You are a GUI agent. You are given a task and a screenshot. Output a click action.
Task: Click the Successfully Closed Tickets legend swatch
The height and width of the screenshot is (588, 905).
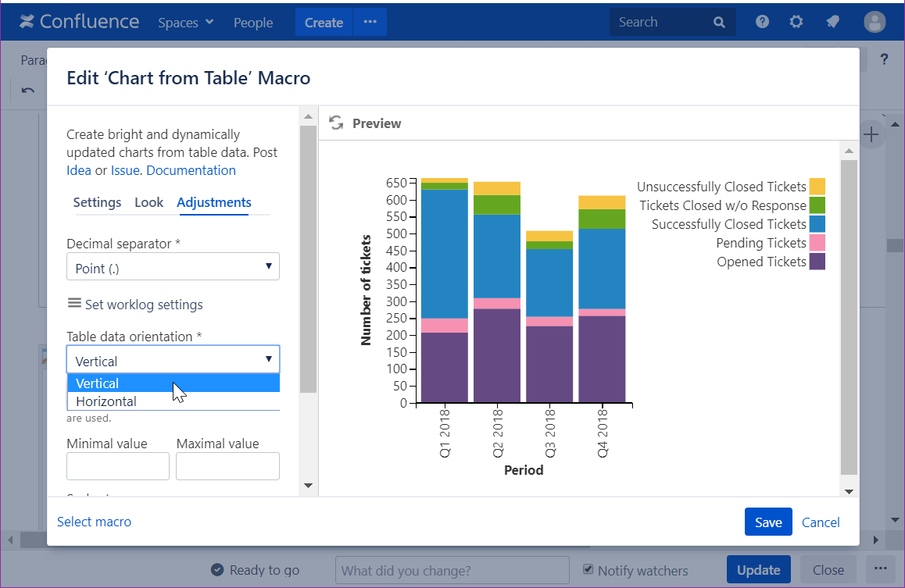[817, 224]
